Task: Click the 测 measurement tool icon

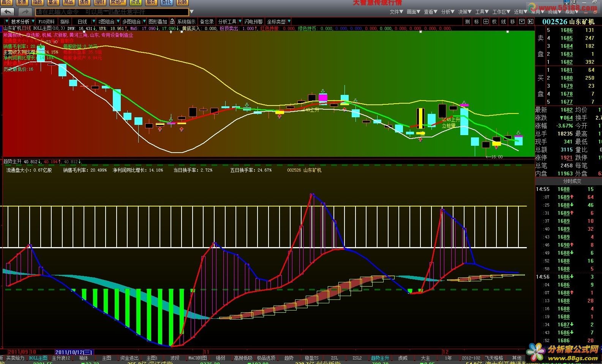Action: pyautogui.click(x=468, y=22)
